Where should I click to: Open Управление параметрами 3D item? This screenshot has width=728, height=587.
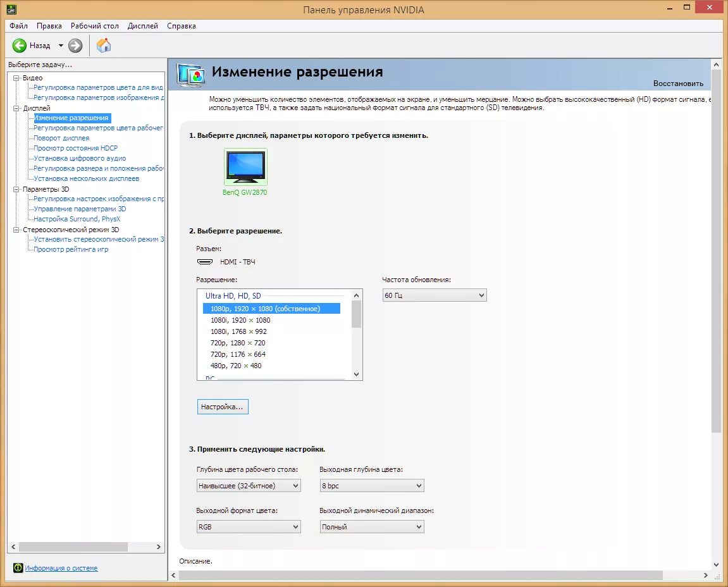[80, 209]
